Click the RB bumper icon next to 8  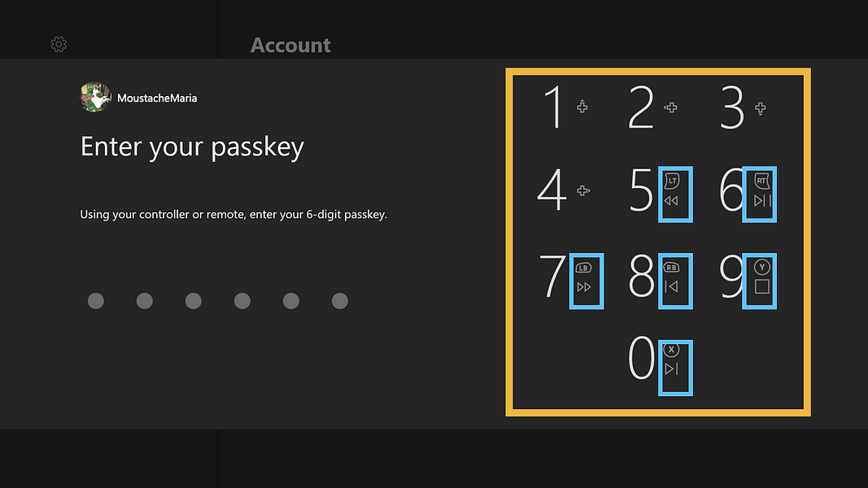pyautogui.click(x=671, y=268)
